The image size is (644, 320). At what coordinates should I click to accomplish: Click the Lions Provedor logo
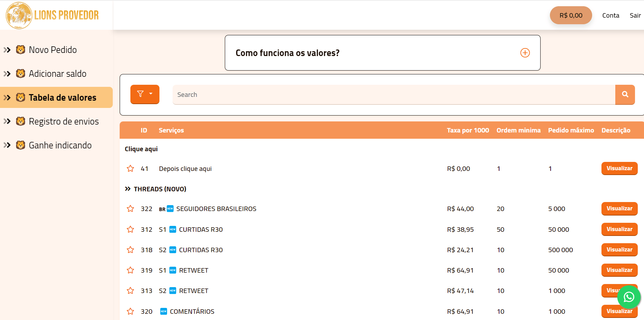[x=53, y=16]
